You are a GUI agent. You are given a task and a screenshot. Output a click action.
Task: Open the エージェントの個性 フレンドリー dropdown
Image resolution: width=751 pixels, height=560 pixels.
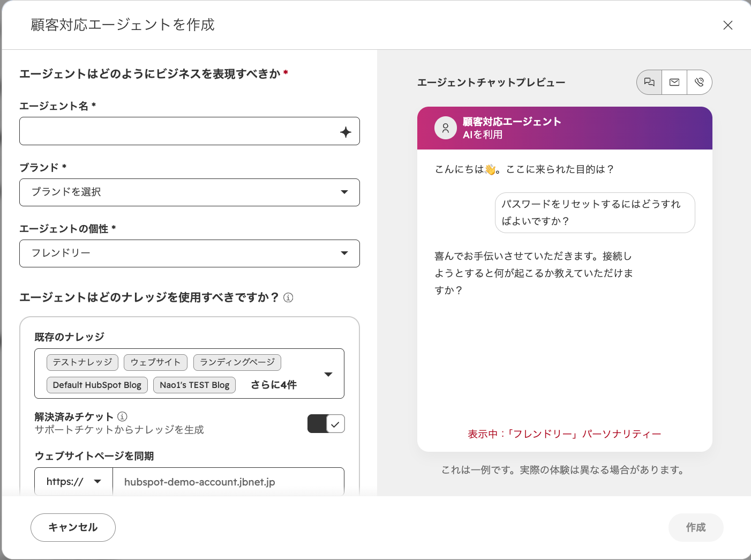pos(190,253)
